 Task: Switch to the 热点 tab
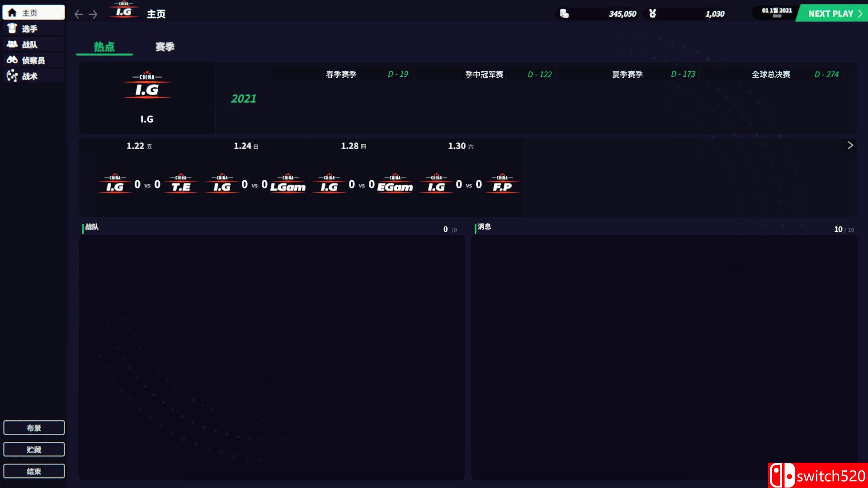tap(104, 47)
